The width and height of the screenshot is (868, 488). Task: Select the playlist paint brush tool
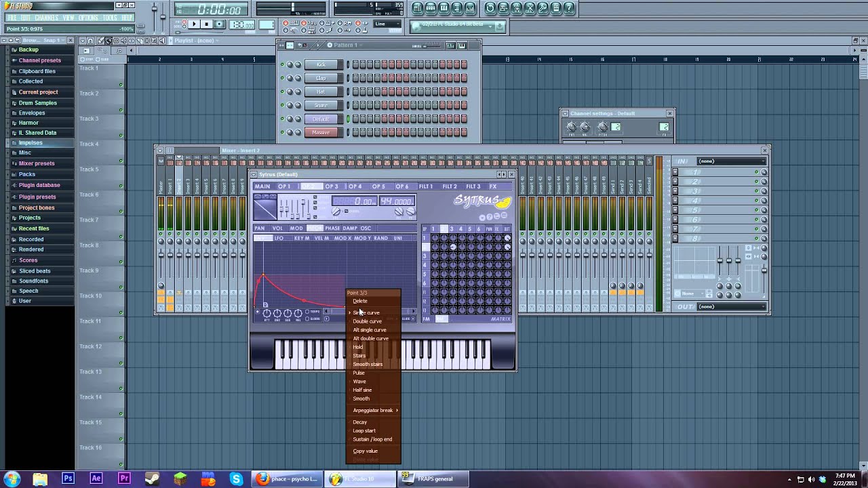point(108,41)
